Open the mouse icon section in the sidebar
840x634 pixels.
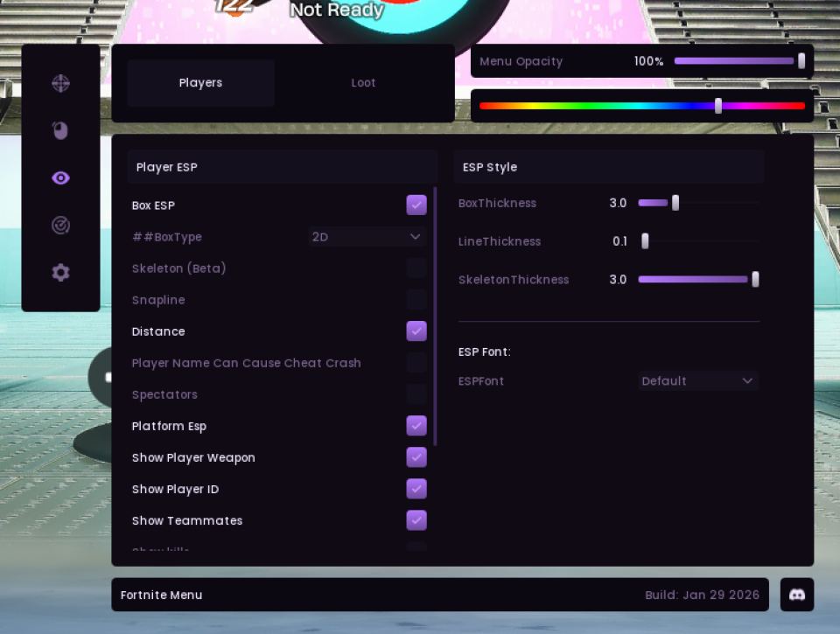click(x=60, y=130)
